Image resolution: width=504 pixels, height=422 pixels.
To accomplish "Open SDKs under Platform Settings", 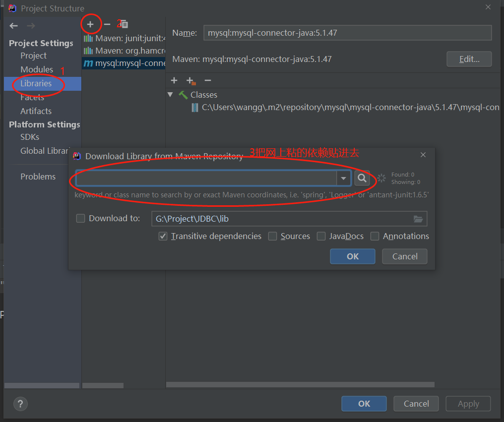I will [x=30, y=137].
